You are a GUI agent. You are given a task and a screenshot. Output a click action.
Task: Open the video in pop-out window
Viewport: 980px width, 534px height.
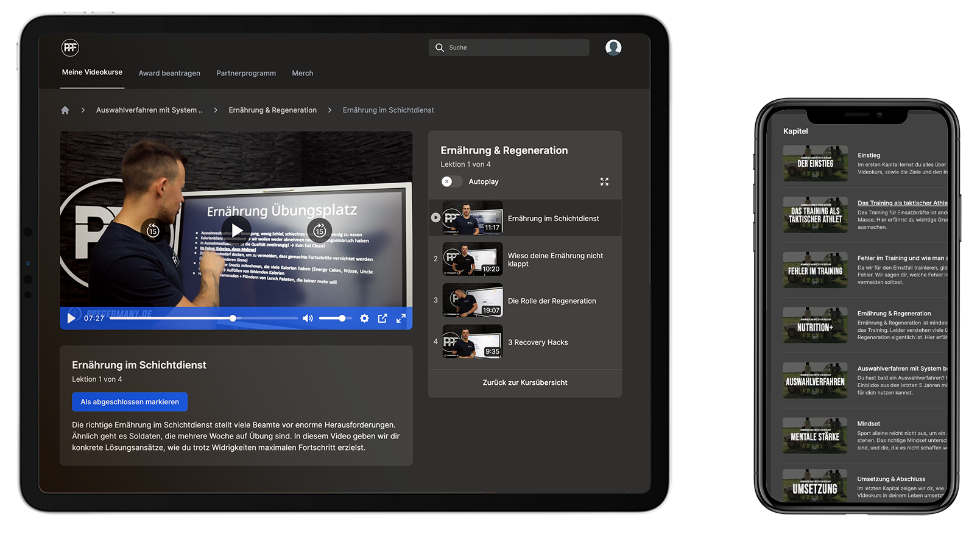click(382, 318)
